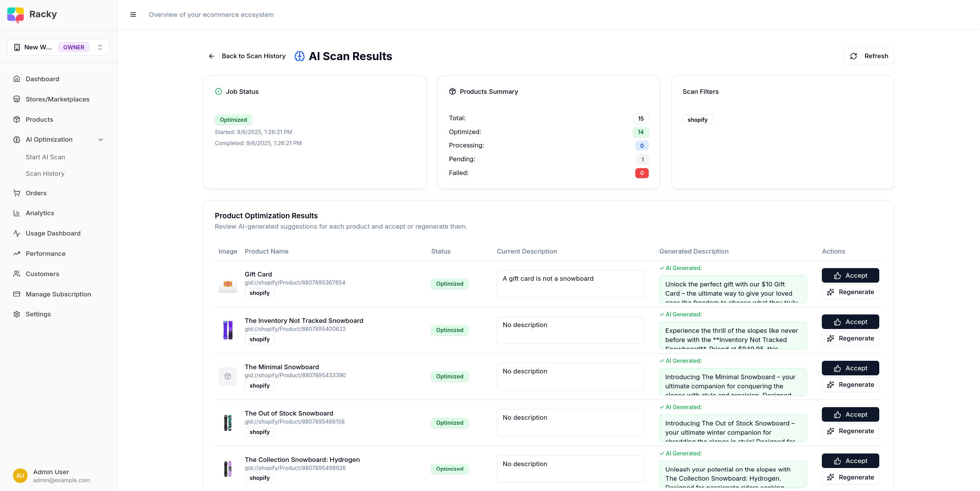Open Stores/Marketplaces page
This screenshot has height=491, width=980.
57,99
